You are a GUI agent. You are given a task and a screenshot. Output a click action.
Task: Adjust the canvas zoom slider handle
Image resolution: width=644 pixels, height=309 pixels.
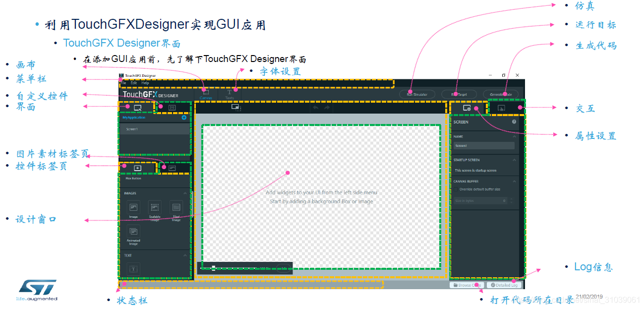pos(214,268)
